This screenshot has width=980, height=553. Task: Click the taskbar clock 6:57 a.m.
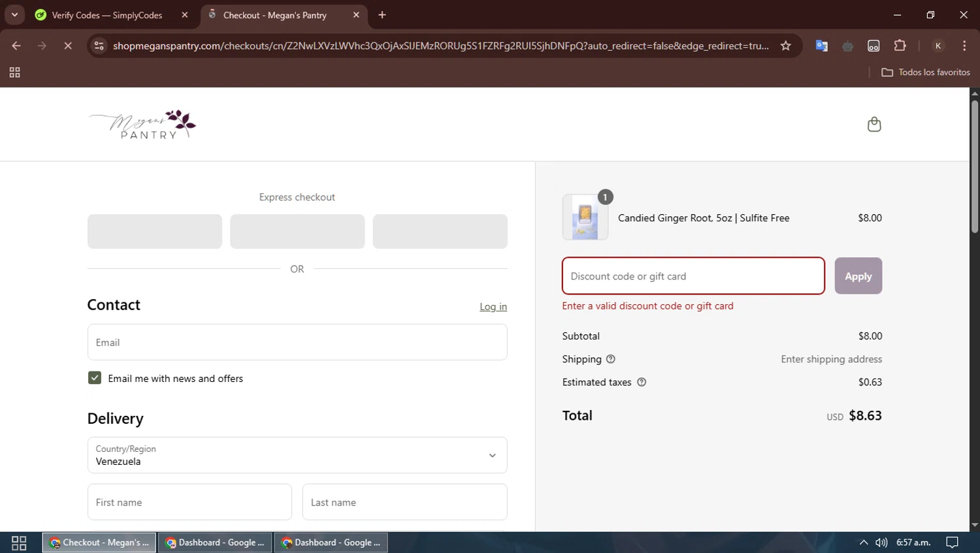coord(913,543)
